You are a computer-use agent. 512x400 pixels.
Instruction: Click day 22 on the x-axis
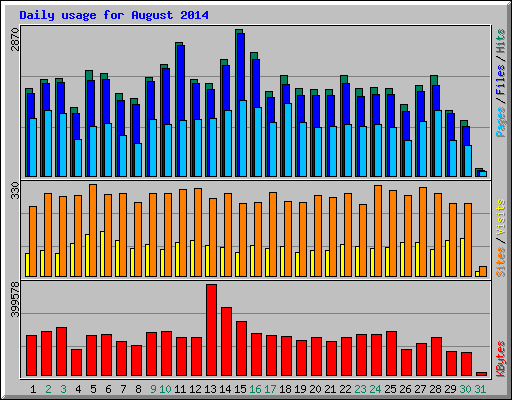[345, 389]
